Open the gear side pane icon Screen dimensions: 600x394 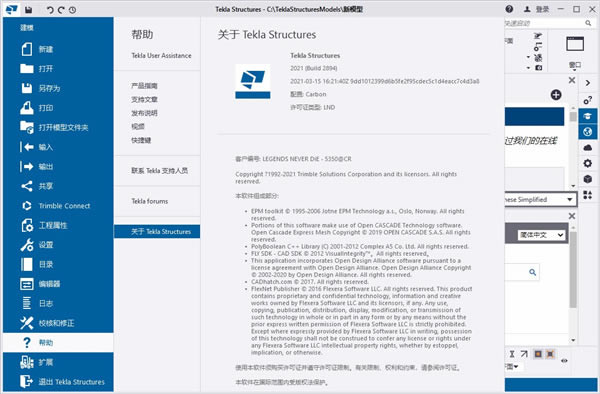pos(588,163)
